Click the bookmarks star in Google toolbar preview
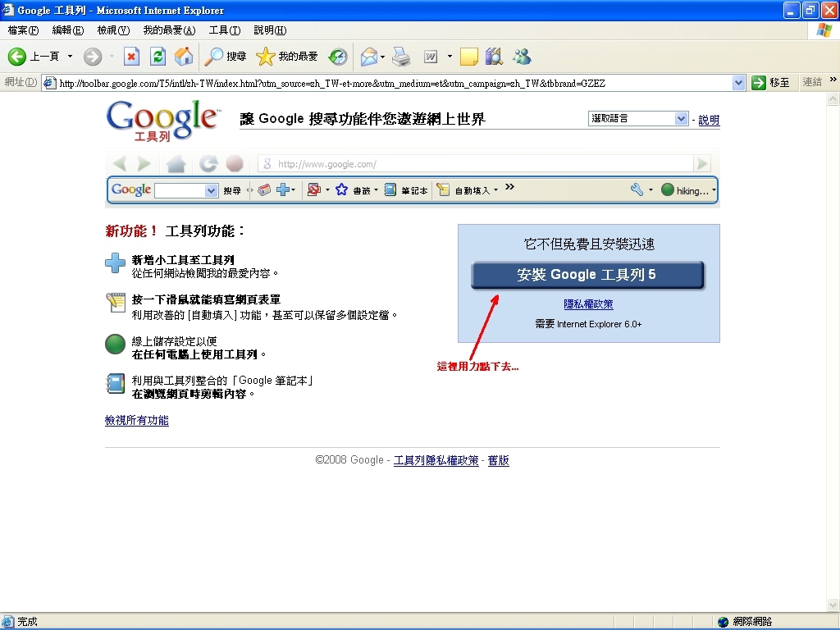 pyautogui.click(x=341, y=189)
